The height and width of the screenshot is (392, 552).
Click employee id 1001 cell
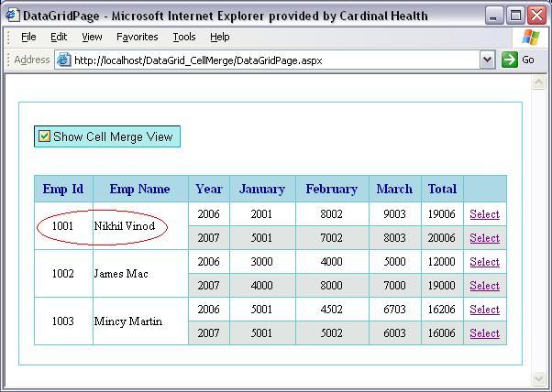[62, 225]
